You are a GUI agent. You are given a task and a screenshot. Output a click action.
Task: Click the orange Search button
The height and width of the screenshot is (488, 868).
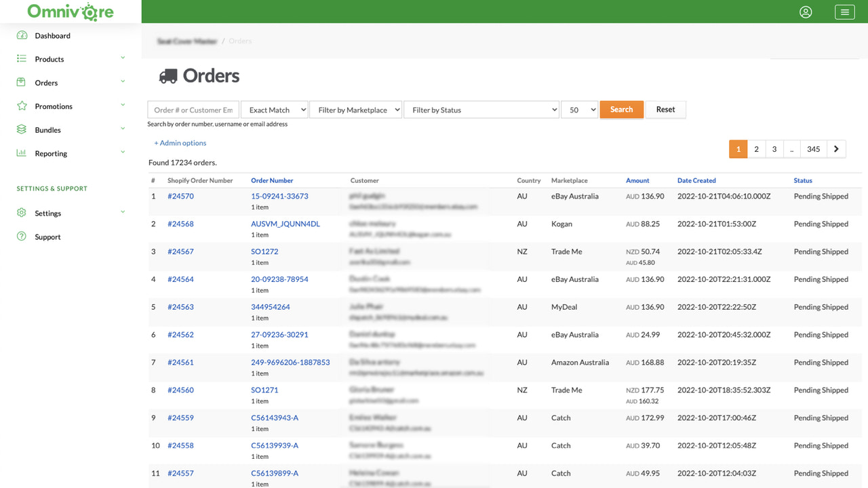pos(621,109)
